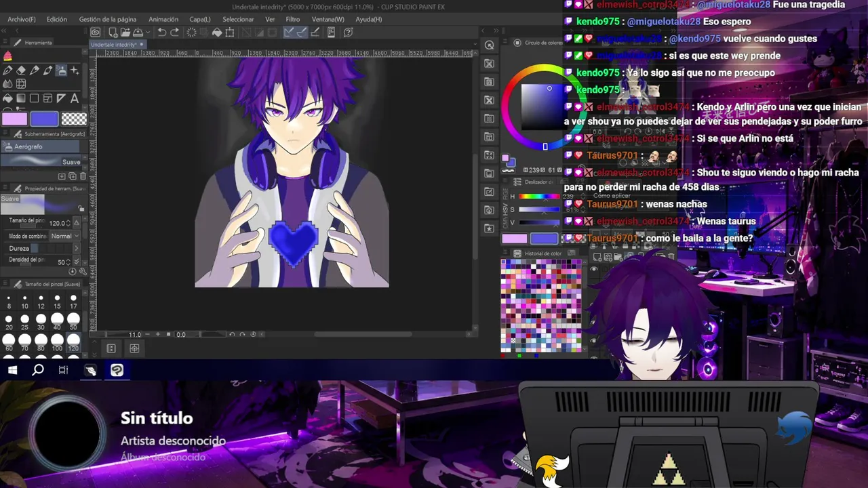Select the Pen tool in tool palette

(7, 70)
